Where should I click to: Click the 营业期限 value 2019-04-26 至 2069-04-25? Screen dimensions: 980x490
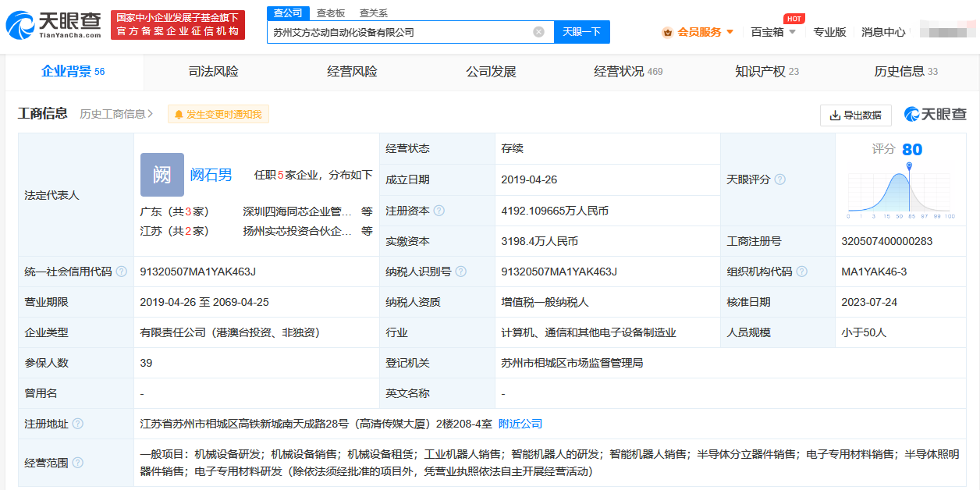[204, 302]
